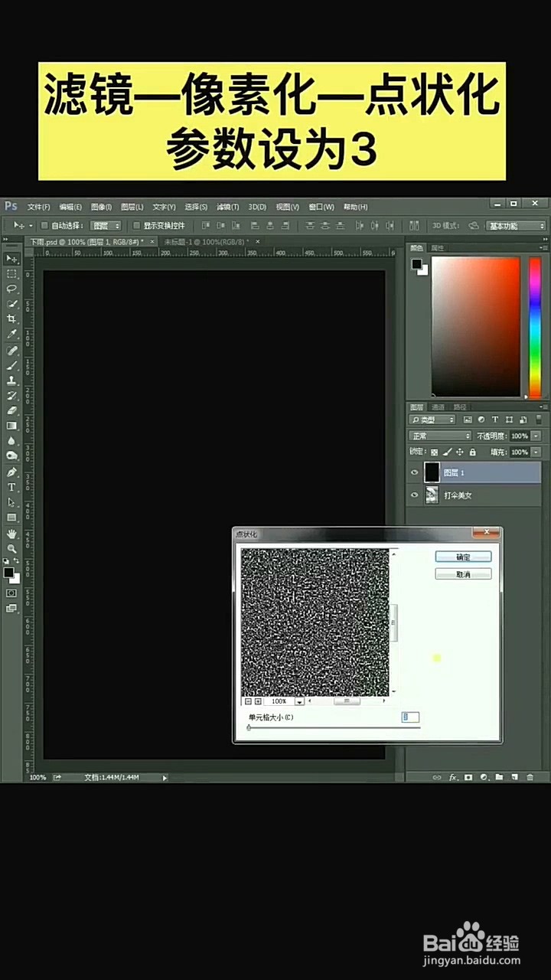Open blend mode 正常 dropdown
The height and width of the screenshot is (980, 551).
point(440,436)
